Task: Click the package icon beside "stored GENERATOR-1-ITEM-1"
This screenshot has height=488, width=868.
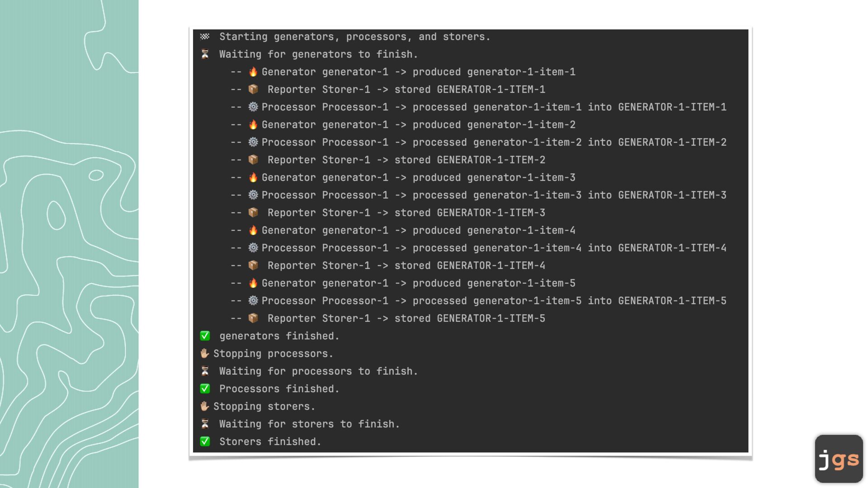Action: [253, 89]
